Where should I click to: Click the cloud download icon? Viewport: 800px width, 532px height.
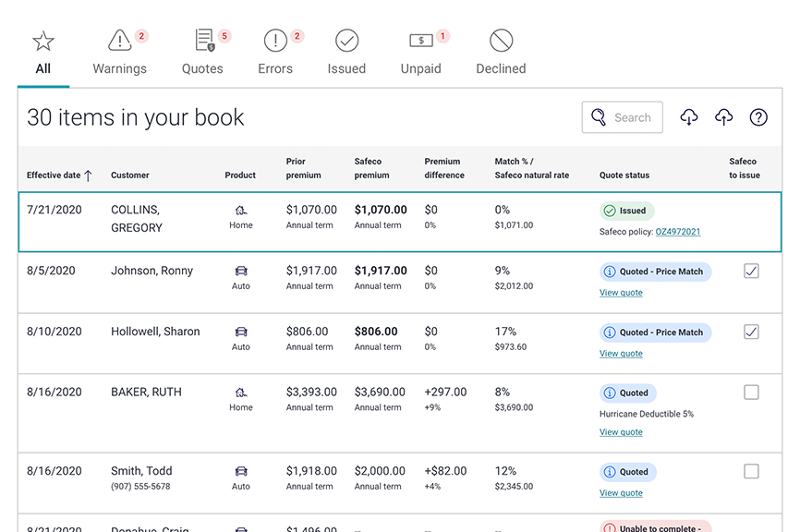[x=689, y=116]
